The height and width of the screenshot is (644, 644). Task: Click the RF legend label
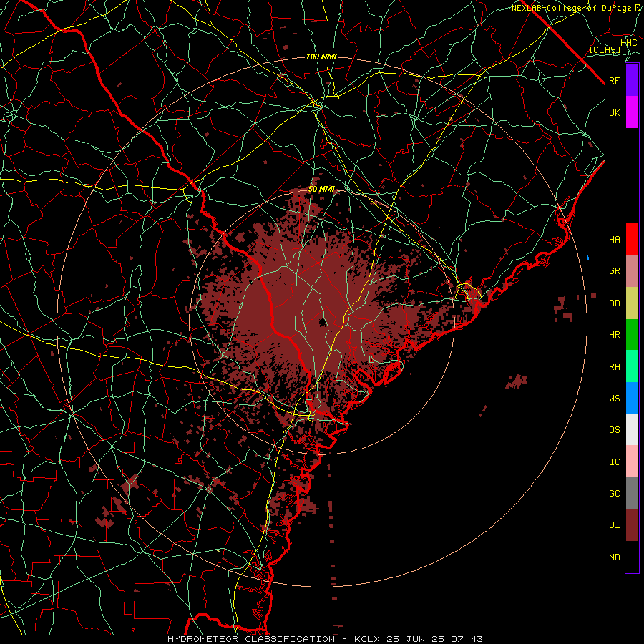pyautogui.click(x=614, y=80)
